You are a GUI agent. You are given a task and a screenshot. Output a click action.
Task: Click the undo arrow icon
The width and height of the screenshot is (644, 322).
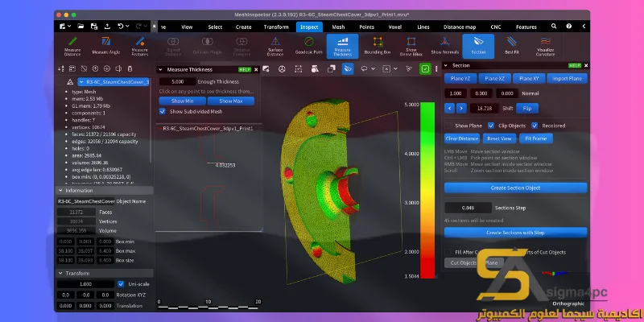pos(121,27)
